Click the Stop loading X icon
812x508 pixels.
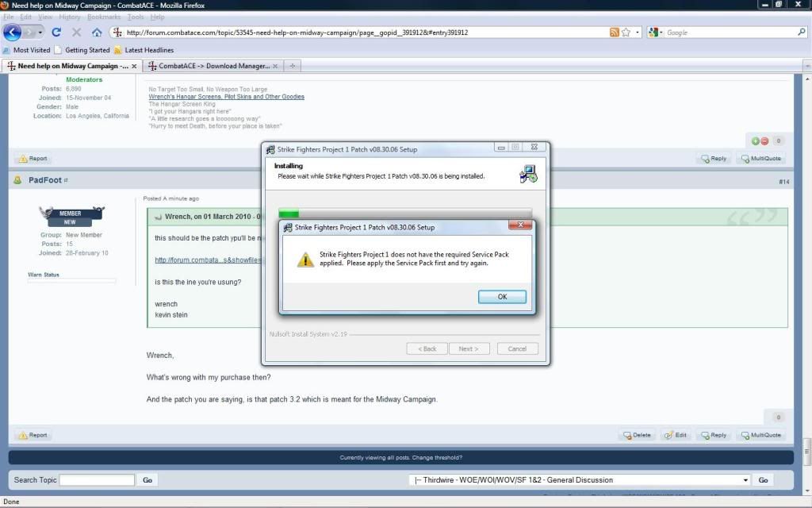(76, 32)
